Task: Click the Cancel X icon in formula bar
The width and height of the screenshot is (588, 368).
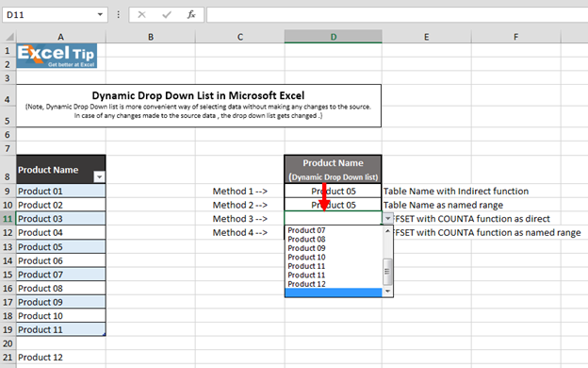Action: pos(141,15)
